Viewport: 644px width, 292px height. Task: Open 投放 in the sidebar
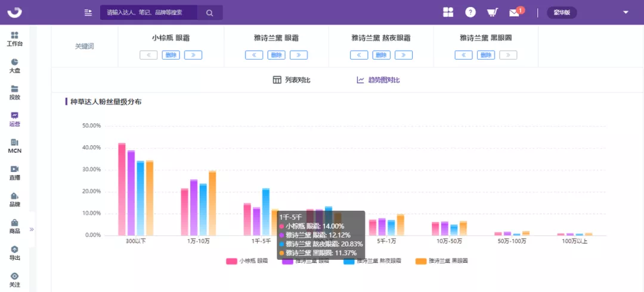pos(15,93)
